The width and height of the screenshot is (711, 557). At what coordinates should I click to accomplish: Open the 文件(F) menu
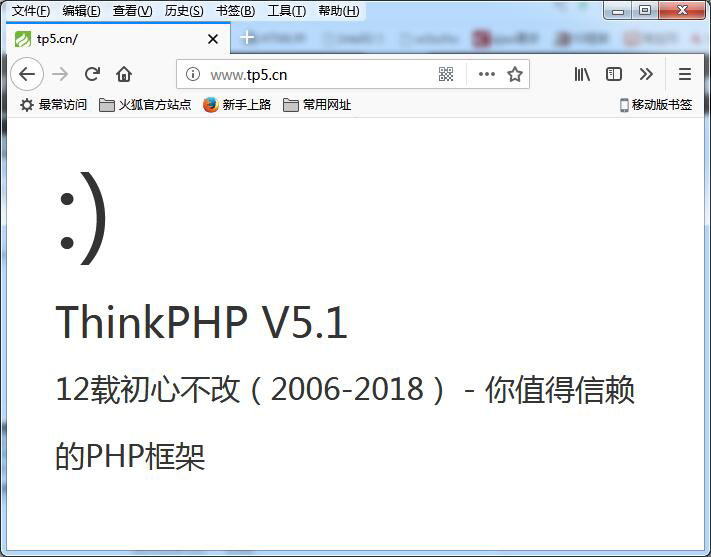click(31, 11)
